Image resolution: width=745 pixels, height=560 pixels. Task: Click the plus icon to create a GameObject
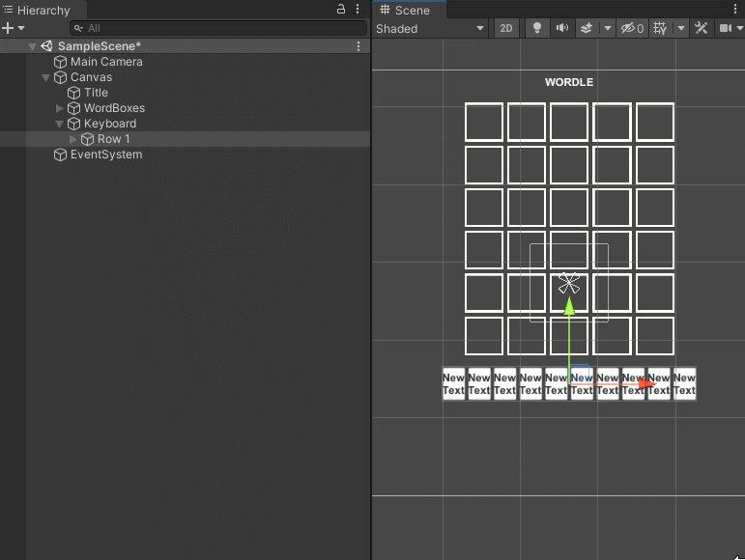(8, 28)
